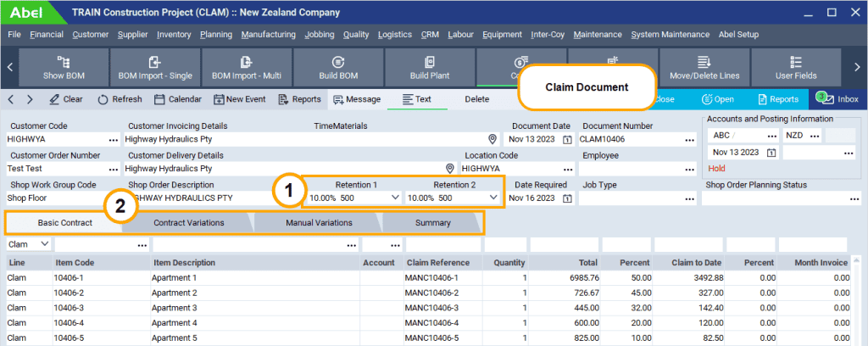Select the Summary tab
This screenshot has width=868, height=346.
click(x=432, y=223)
